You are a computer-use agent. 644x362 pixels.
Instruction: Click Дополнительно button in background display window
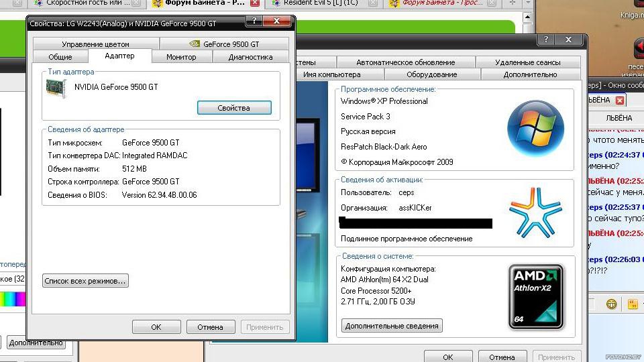(36, 343)
